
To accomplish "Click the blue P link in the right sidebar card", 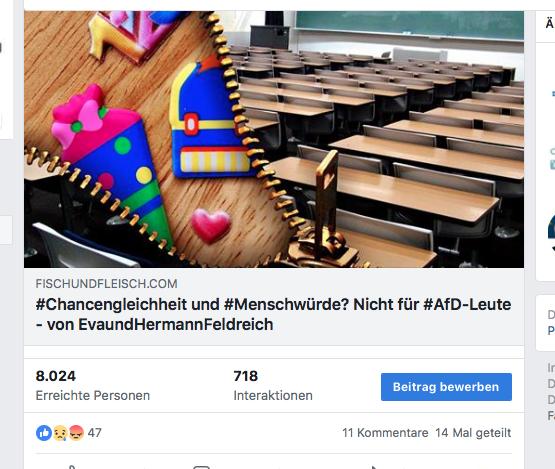I will point(551,331).
